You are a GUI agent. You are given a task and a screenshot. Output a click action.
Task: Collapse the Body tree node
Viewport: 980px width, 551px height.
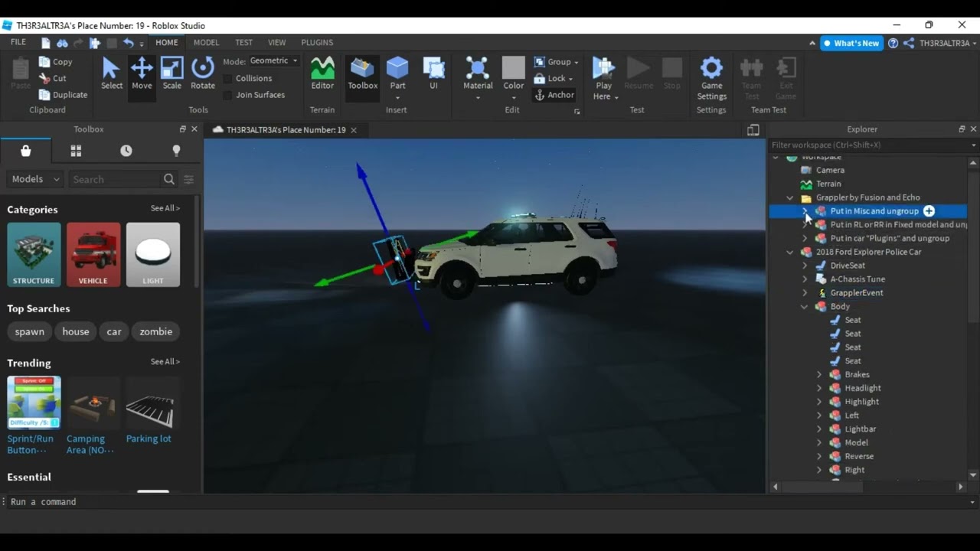point(805,306)
